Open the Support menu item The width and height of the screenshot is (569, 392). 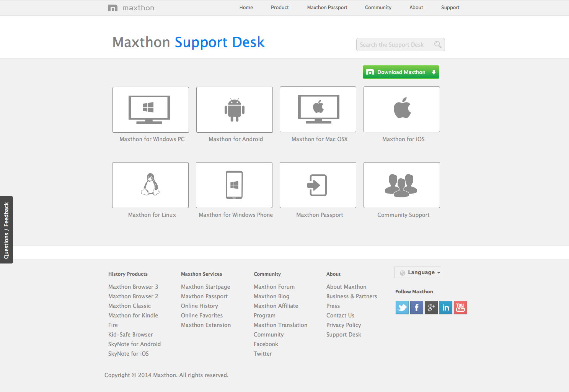click(x=450, y=8)
